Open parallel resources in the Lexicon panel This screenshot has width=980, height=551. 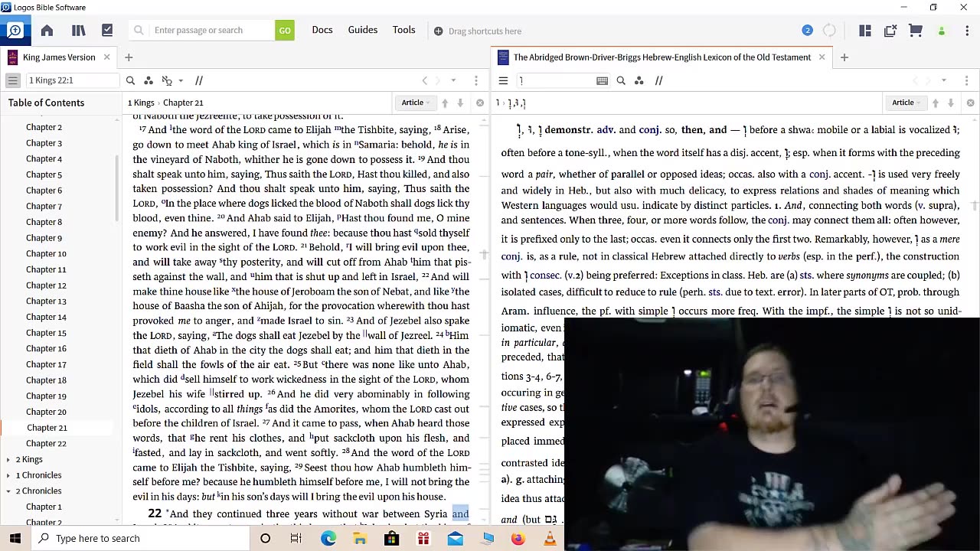[x=658, y=80]
